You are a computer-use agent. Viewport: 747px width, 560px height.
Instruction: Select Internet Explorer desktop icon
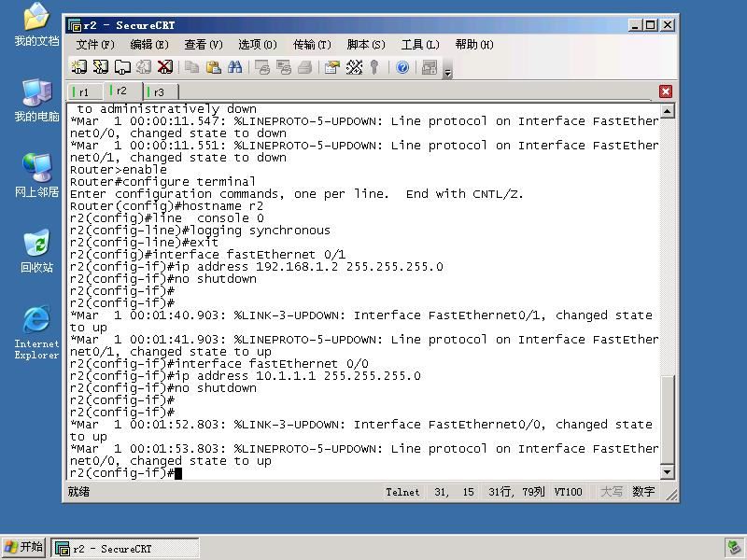pos(36,332)
